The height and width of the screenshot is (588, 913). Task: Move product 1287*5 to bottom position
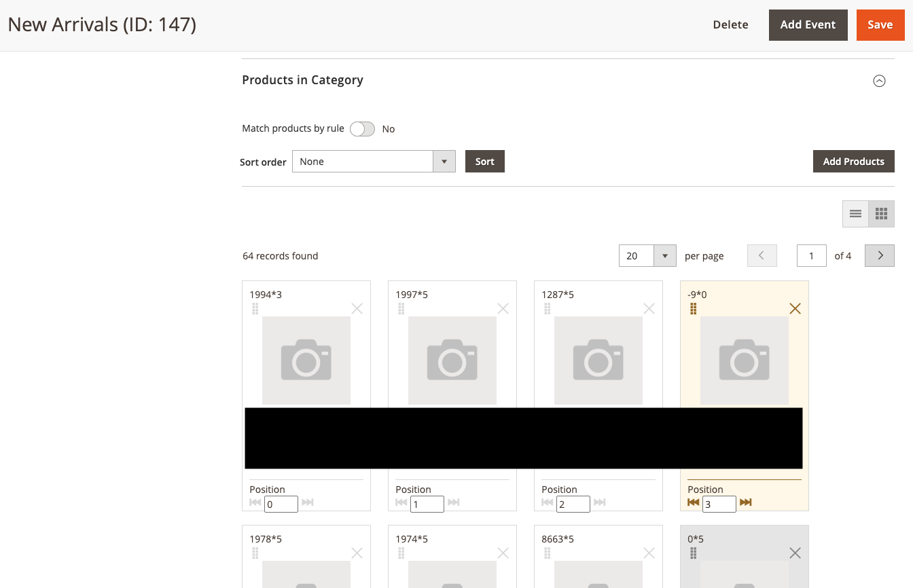point(599,502)
